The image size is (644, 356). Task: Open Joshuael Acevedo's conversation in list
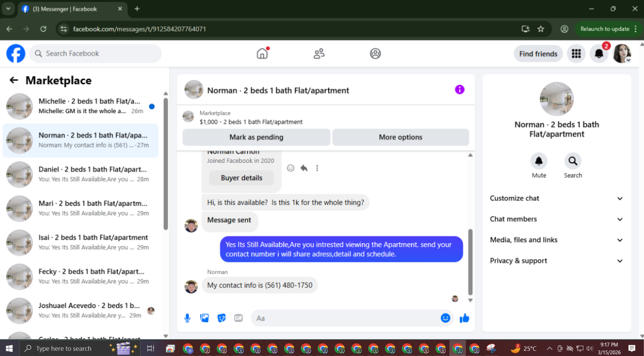[81, 311]
